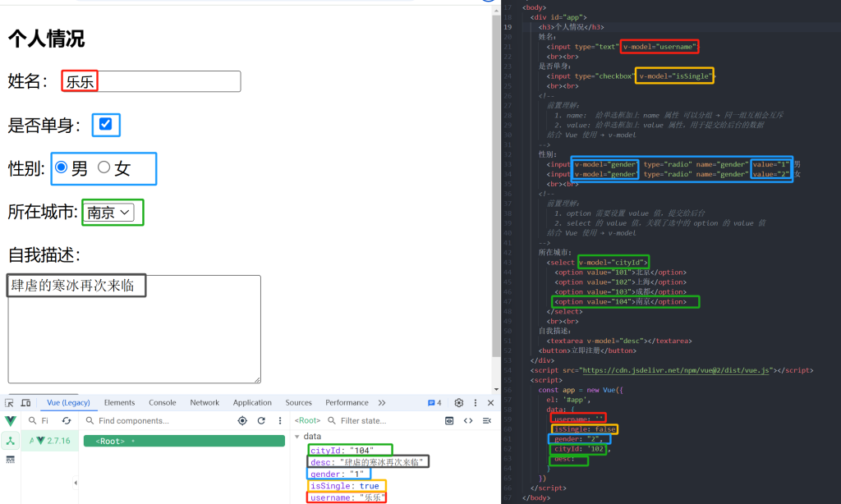
Task: Click the select component target icon
Action: point(241,421)
